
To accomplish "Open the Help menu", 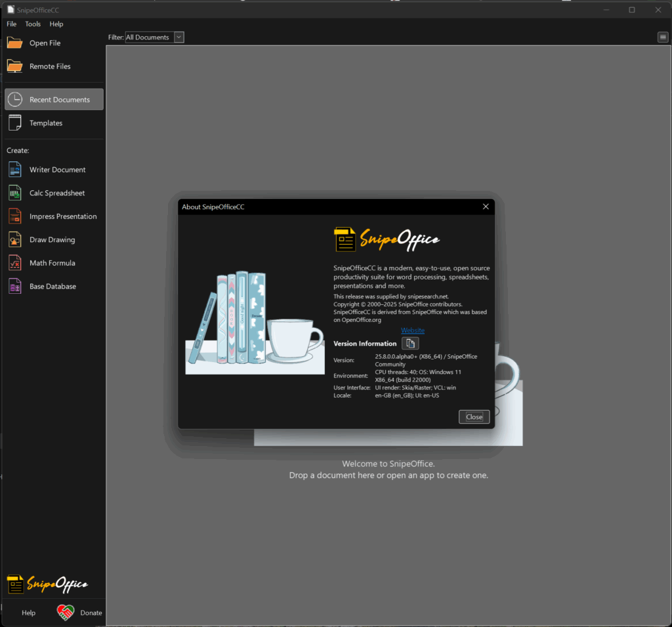I will pos(56,24).
